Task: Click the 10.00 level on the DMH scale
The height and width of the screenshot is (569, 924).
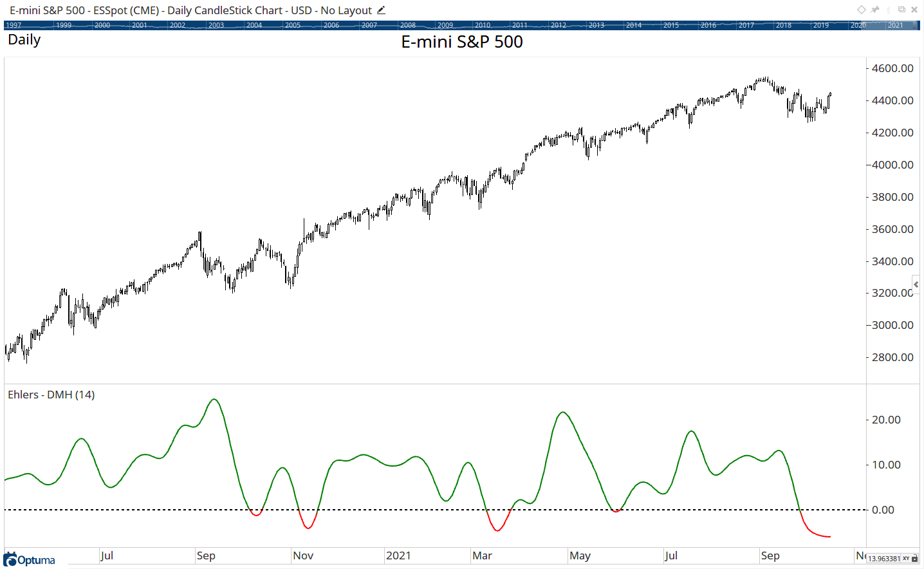Action: [x=886, y=465]
